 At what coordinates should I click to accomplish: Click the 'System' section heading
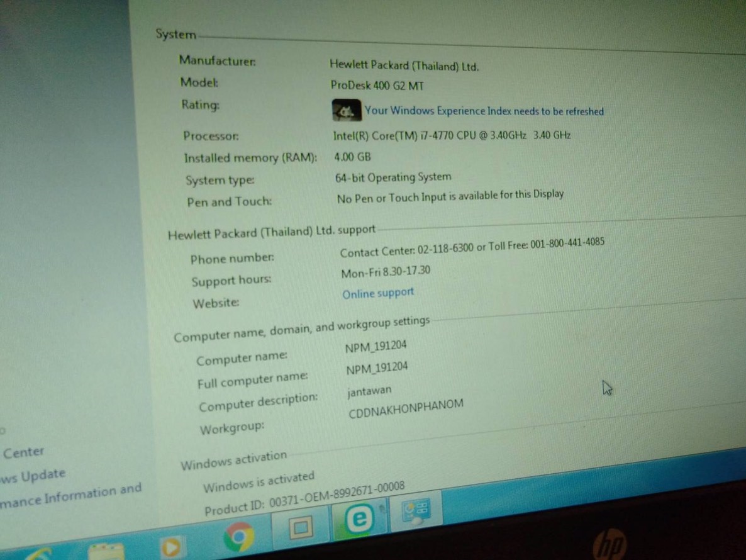pos(176,34)
